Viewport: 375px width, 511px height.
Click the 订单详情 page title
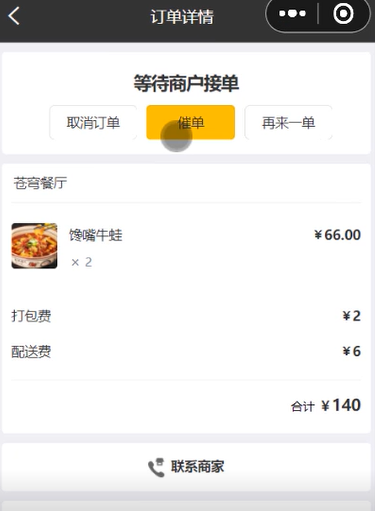coord(182,16)
